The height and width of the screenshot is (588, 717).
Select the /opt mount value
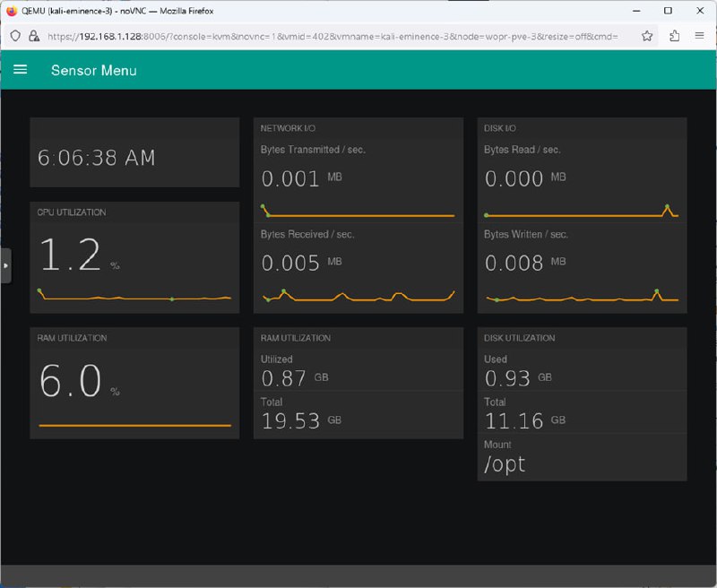point(505,463)
